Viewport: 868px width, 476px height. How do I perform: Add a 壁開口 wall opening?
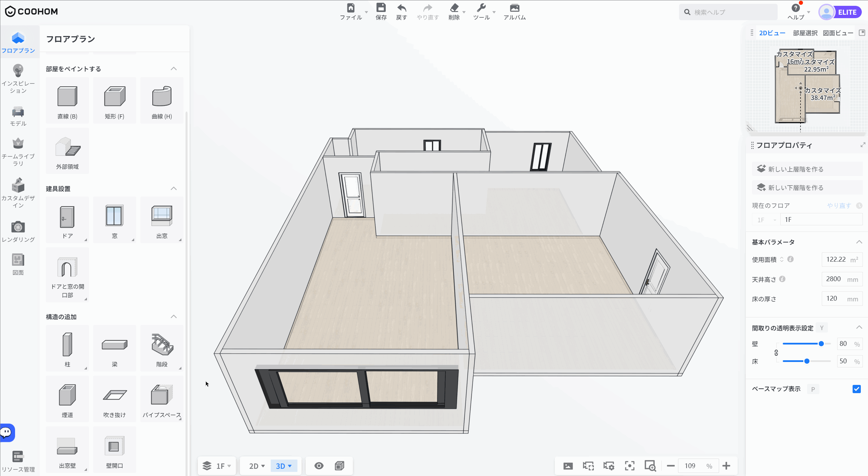tap(115, 450)
